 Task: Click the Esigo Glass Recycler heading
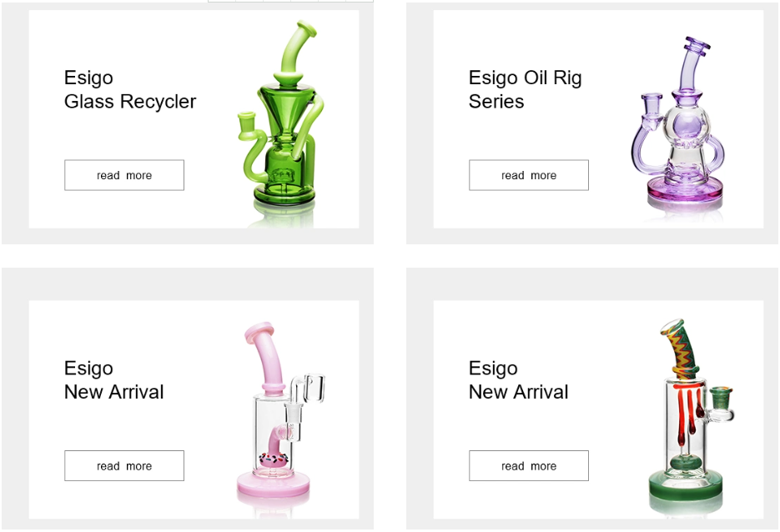pyautogui.click(x=130, y=89)
